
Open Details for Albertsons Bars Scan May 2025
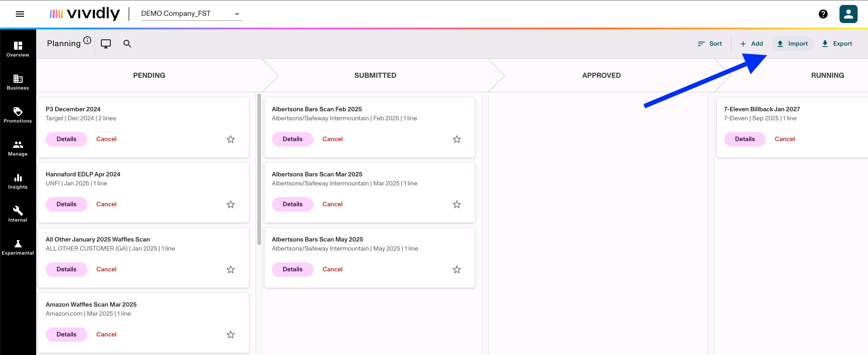tap(293, 270)
